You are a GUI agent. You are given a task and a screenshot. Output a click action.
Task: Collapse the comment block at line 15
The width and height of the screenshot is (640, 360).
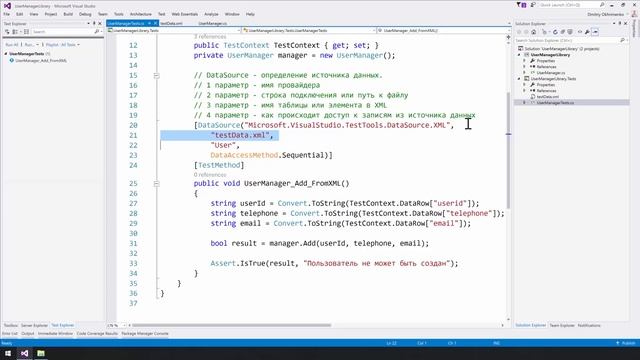tap(156, 76)
